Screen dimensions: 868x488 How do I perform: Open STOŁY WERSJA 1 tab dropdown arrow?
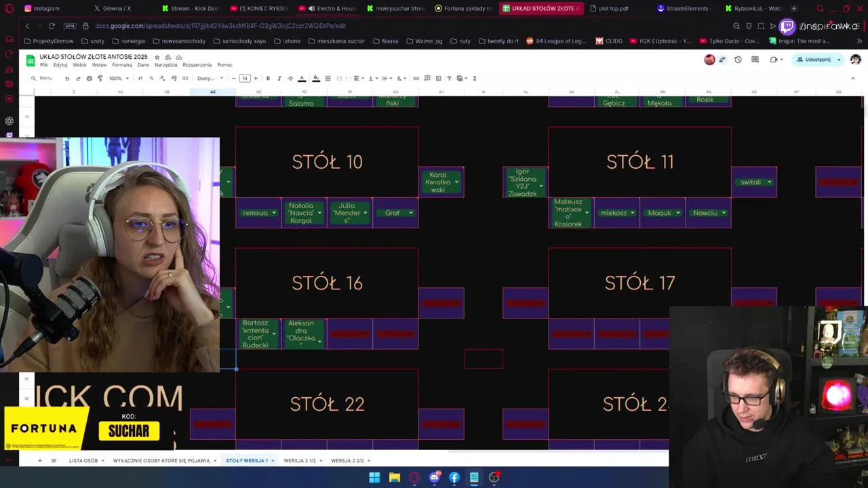point(273,461)
